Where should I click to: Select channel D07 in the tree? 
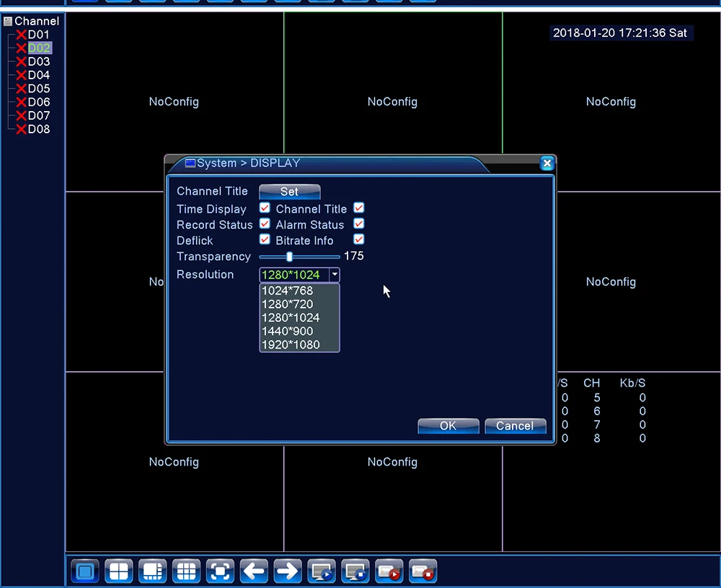click(x=39, y=116)
